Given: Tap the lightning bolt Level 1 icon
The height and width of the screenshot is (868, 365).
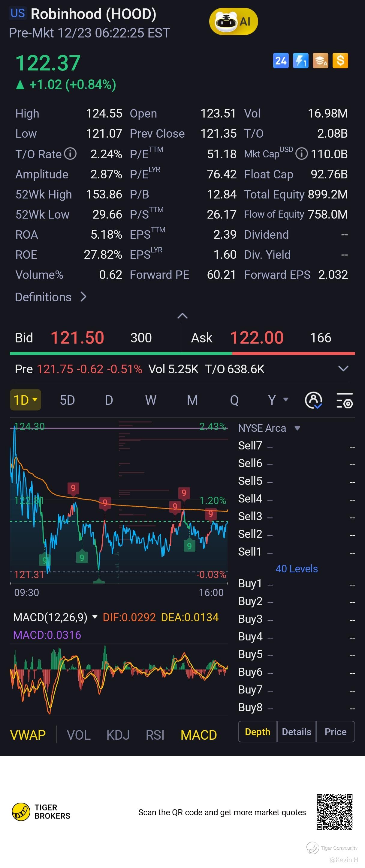Looking at the screenshot, I should [300, 61].
